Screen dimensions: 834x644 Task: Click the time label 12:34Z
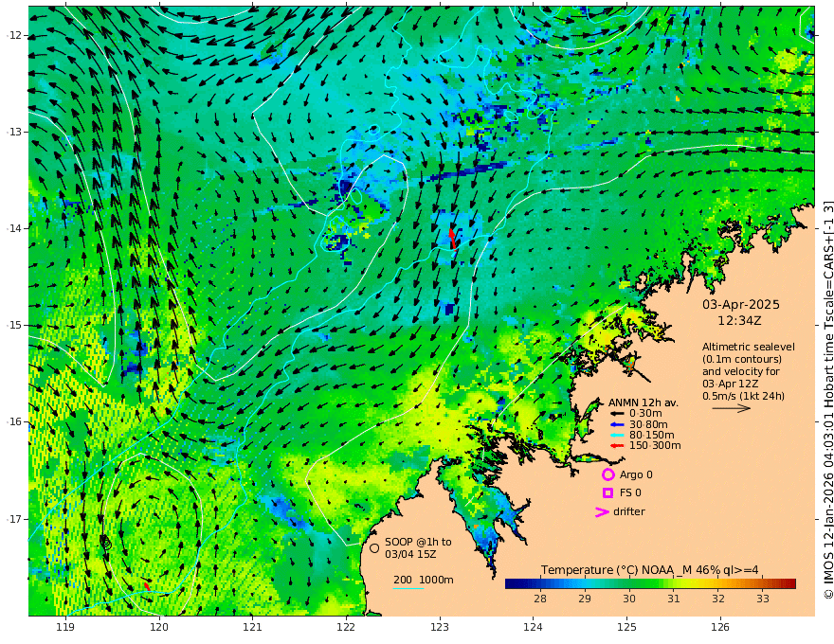point(739,321)
